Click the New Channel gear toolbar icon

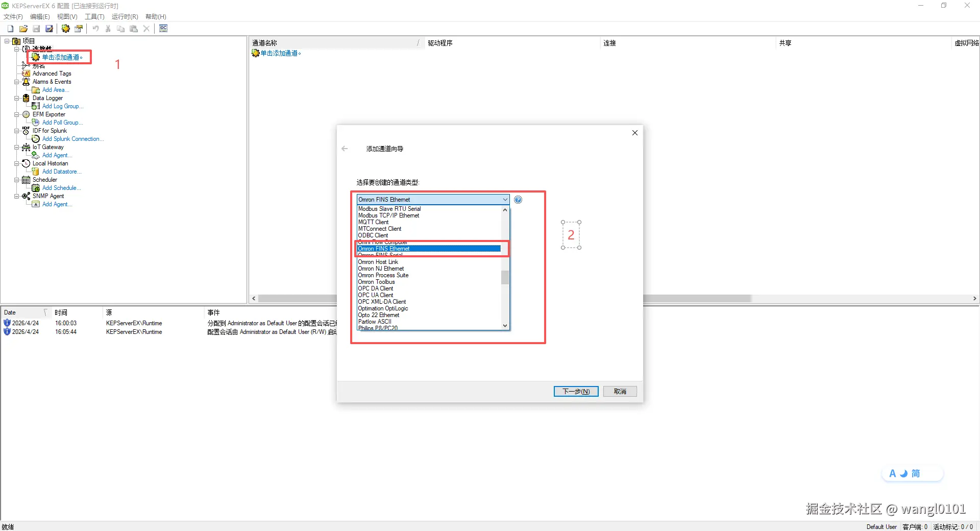click(x=66, y=29)
